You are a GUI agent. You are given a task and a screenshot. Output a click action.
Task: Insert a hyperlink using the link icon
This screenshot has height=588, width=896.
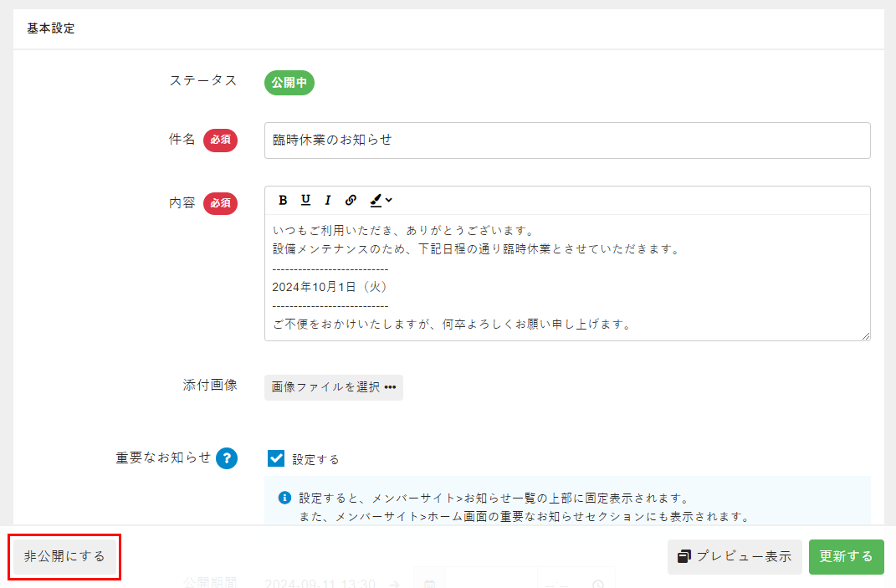click(351, 200)
